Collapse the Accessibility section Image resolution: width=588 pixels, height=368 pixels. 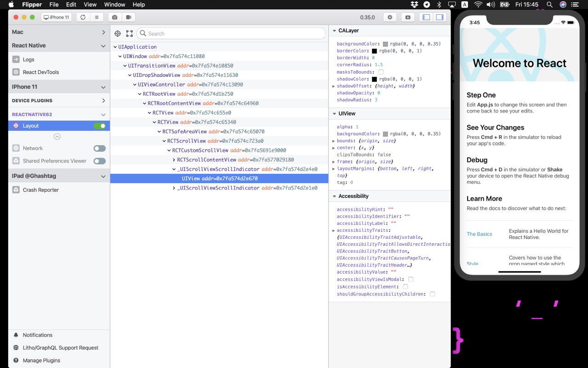click(x=334, y=196)
